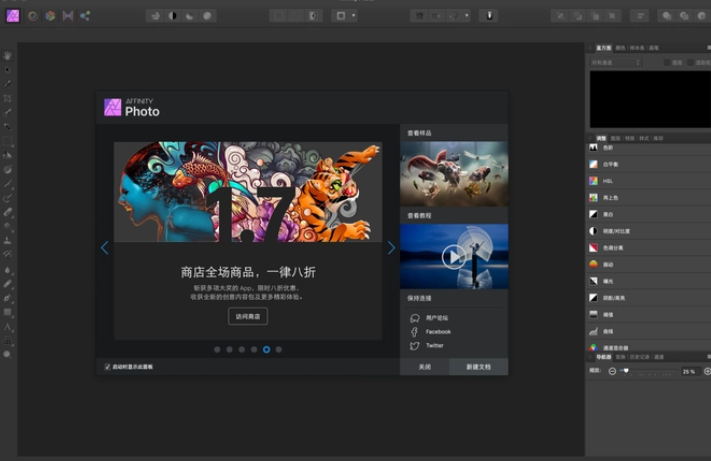Click the navigator zoom out minus button
The width and height of the screenshot is (711, 461).
pos(612,371)
